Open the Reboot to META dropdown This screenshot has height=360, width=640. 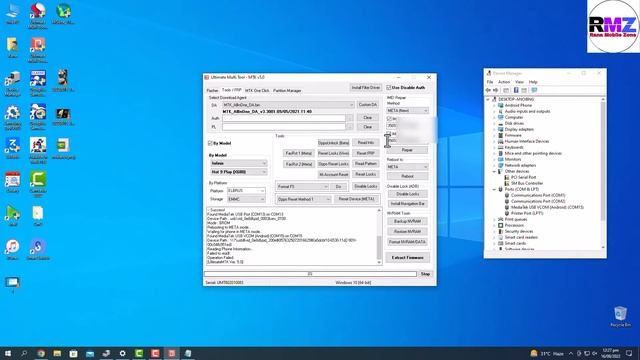click(x=407, y=167)
